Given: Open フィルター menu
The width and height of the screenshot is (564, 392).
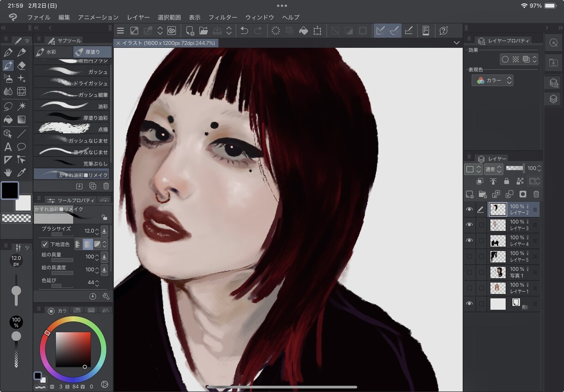Looking at the screenshot, I should point(223,18).
